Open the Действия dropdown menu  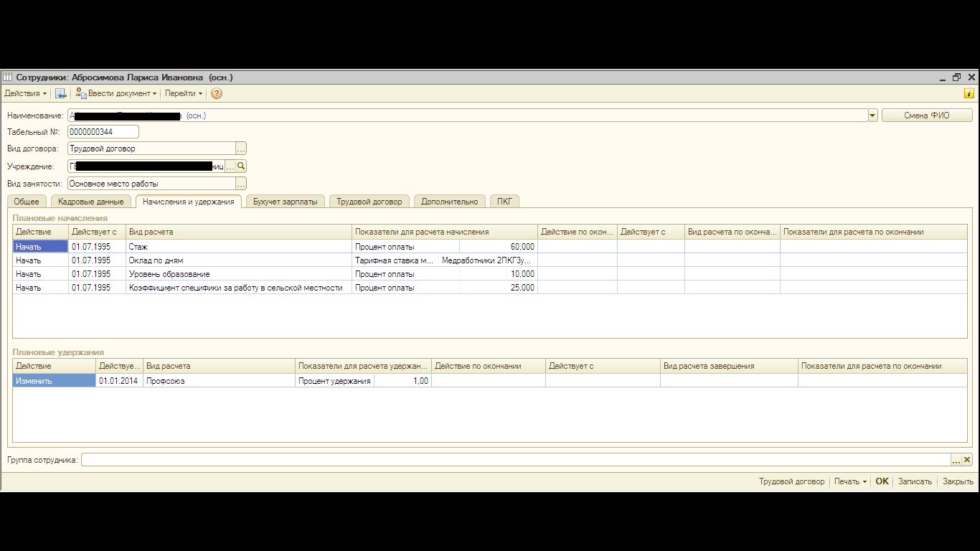25,93
